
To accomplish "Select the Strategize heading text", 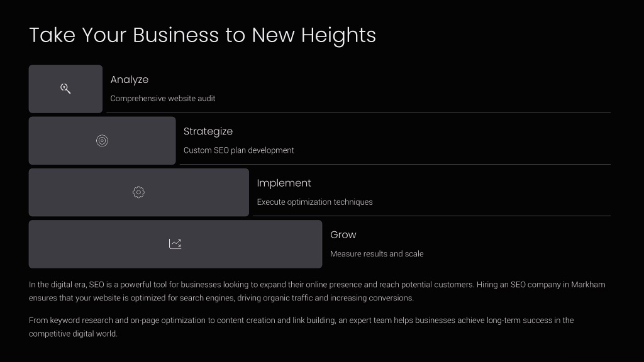I will tap(208, 131).
